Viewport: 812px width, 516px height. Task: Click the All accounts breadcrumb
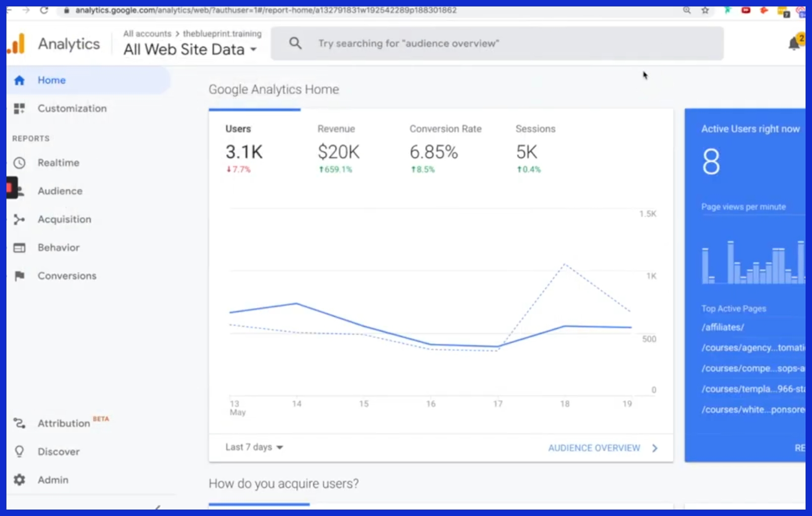coord(147,34)
